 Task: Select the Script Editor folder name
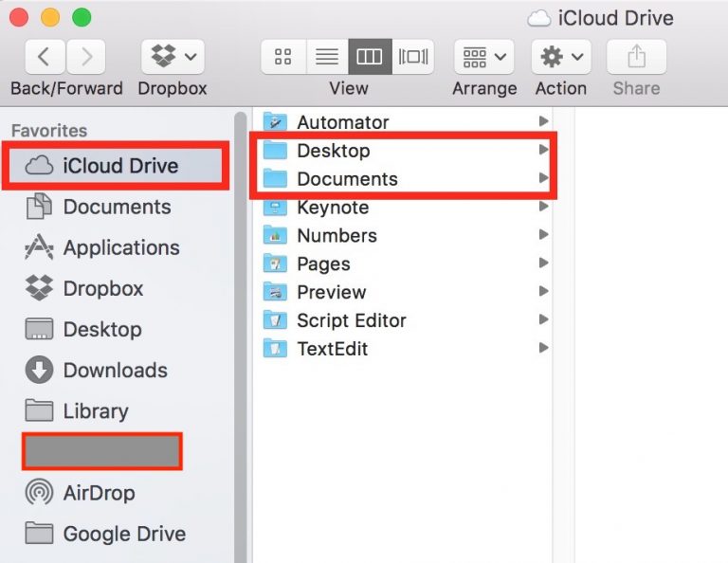352,320
